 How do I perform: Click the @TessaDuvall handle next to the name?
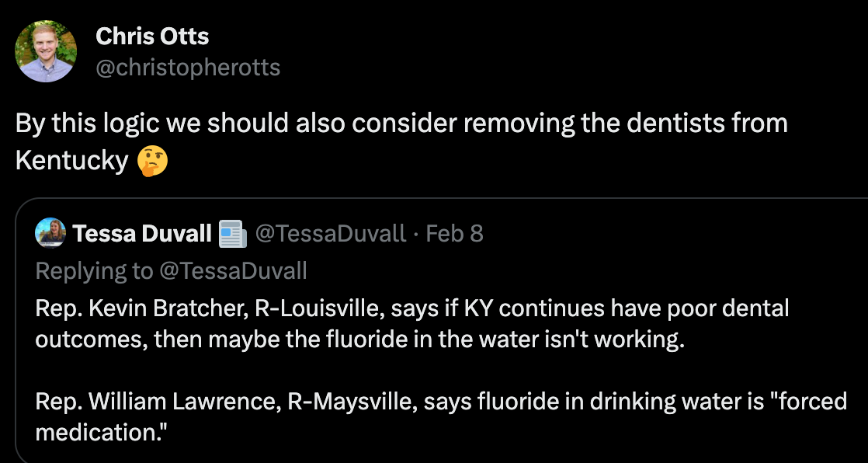click(330, 233)
